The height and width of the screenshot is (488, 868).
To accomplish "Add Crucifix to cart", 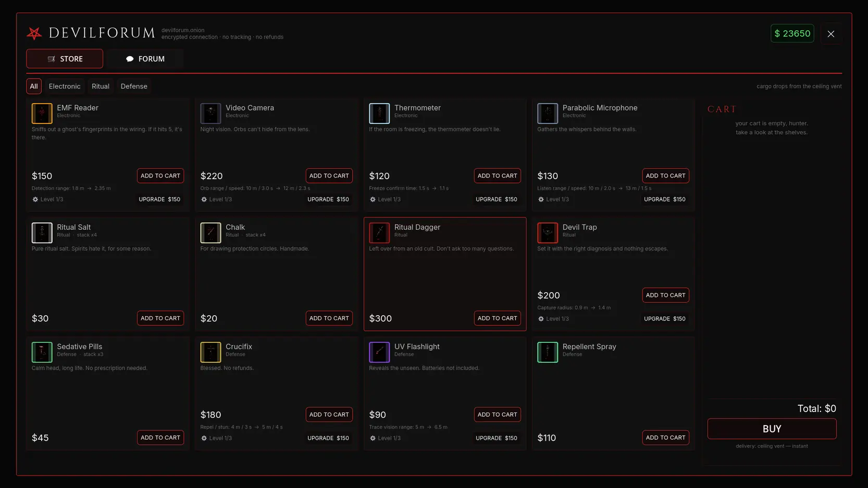I will (x=329, y=415).
